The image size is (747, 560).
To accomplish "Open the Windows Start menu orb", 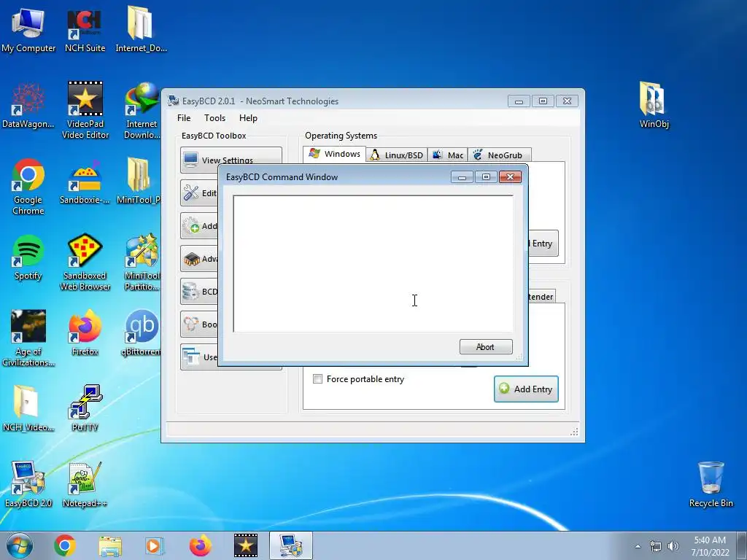I will point(20,545).
